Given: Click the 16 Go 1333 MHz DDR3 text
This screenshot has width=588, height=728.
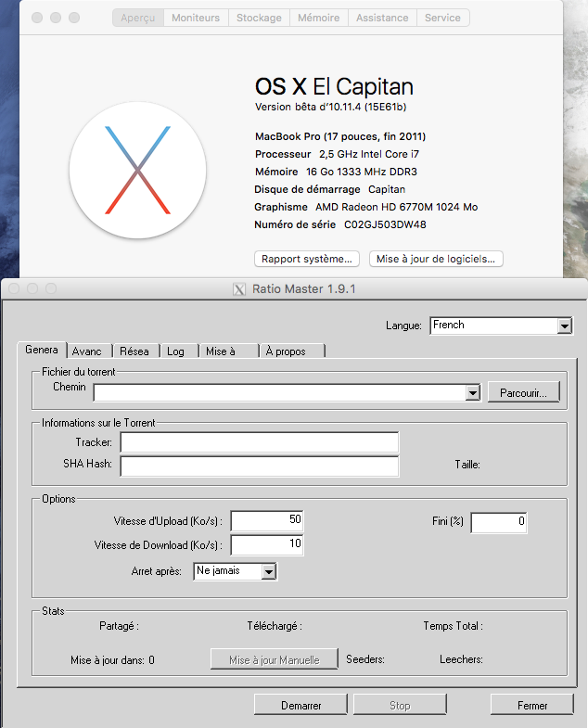Looking at the screenshot, I should tap(362, 172).
